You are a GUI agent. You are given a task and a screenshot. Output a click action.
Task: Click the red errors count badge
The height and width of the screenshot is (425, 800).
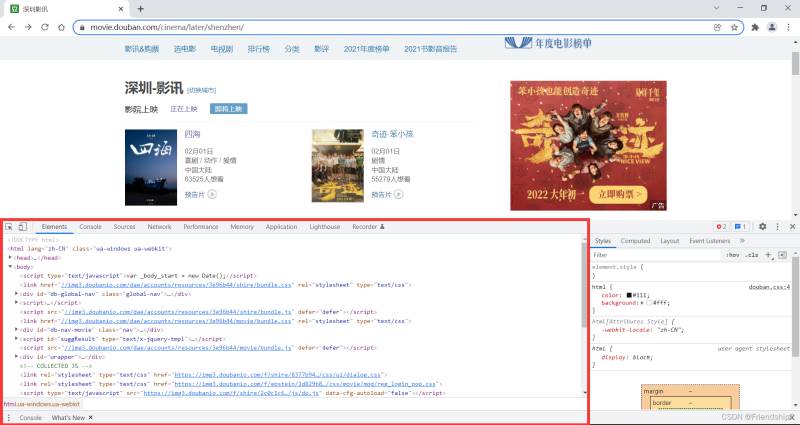(721, 227)
